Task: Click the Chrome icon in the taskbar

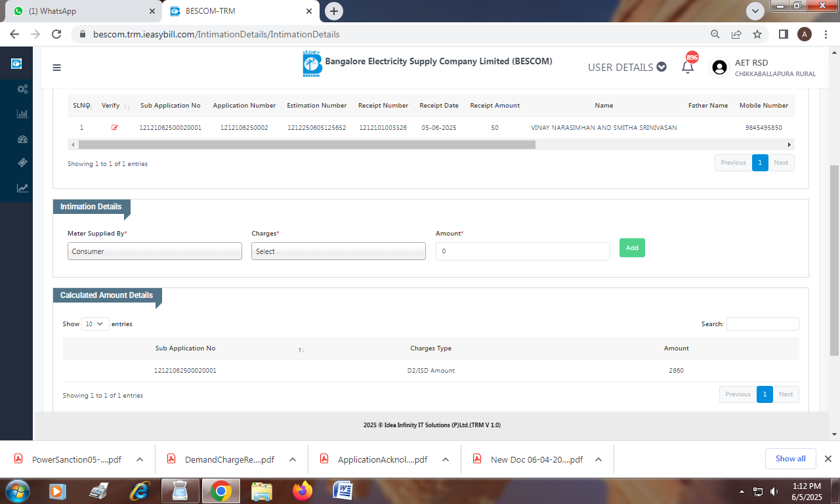Action: click(x=221, y=490)
